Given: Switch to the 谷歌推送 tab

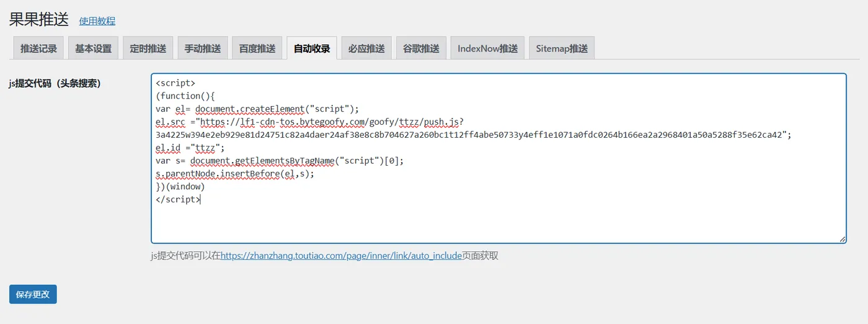Looking at the screenshot, I should click(421, 48).
